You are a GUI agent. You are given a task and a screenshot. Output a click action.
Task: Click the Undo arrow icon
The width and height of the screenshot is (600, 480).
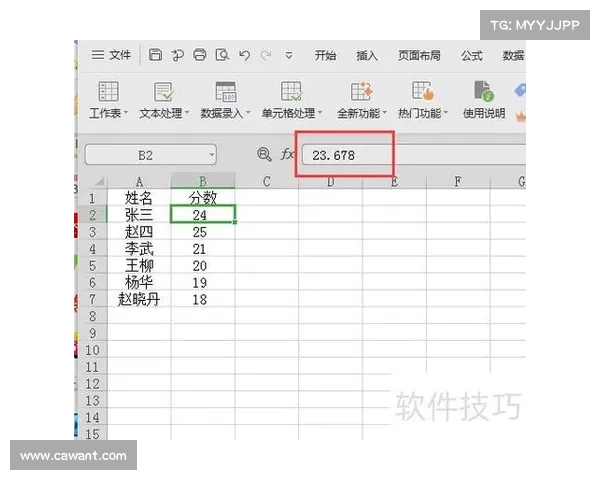tap(244, 55)
